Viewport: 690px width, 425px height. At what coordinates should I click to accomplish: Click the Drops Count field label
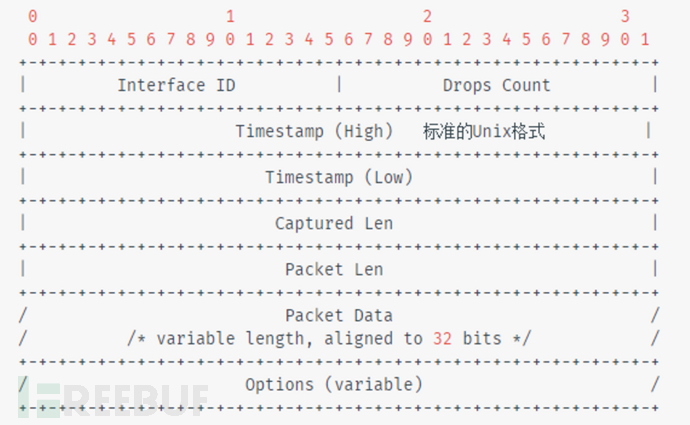pos(496,85)
